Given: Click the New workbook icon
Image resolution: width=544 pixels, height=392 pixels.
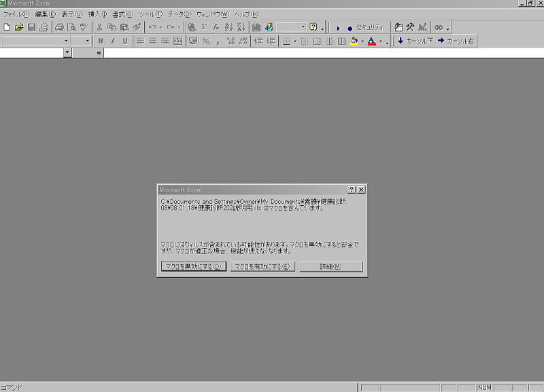Looking at the screenshot, I should [7, 27].
